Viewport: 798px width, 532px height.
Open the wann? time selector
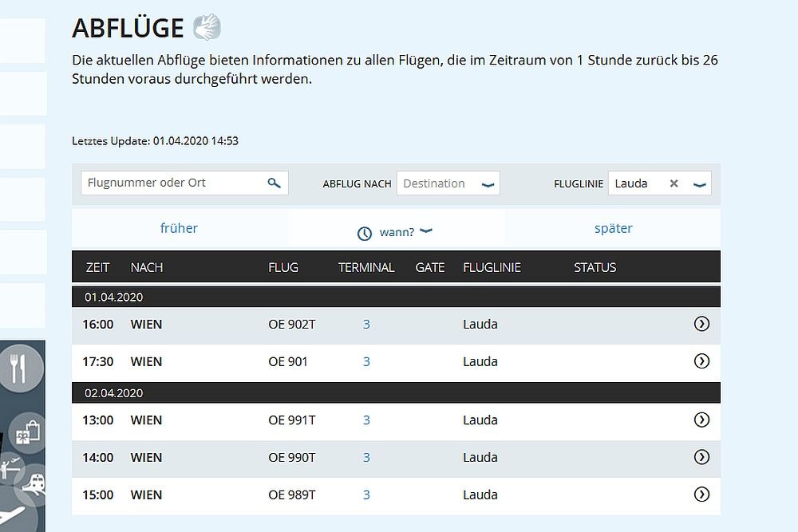[x=396, y=232]
